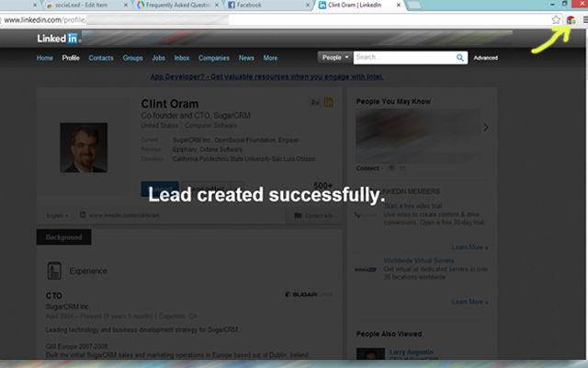Open Larry Augustin's profile link
Viewport: 588px width, 368px height.
click(x=411, y=351)
